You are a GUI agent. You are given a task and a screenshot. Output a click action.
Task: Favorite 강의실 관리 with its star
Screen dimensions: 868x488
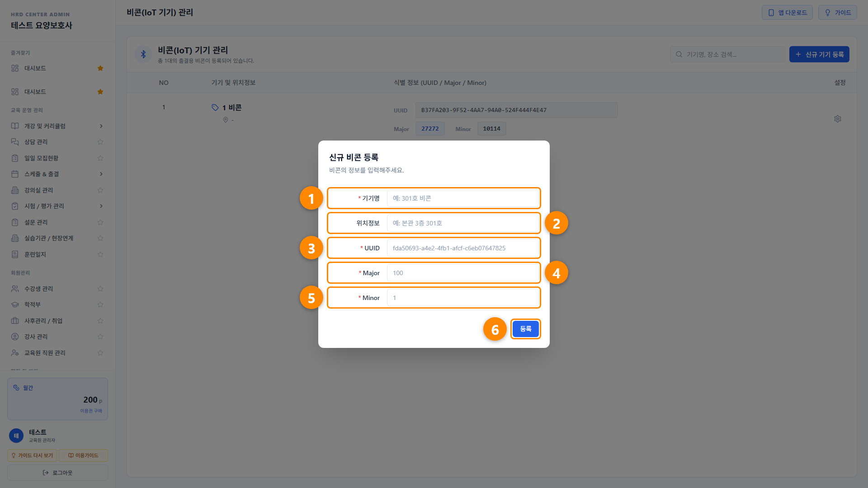[x=100, y=190]
